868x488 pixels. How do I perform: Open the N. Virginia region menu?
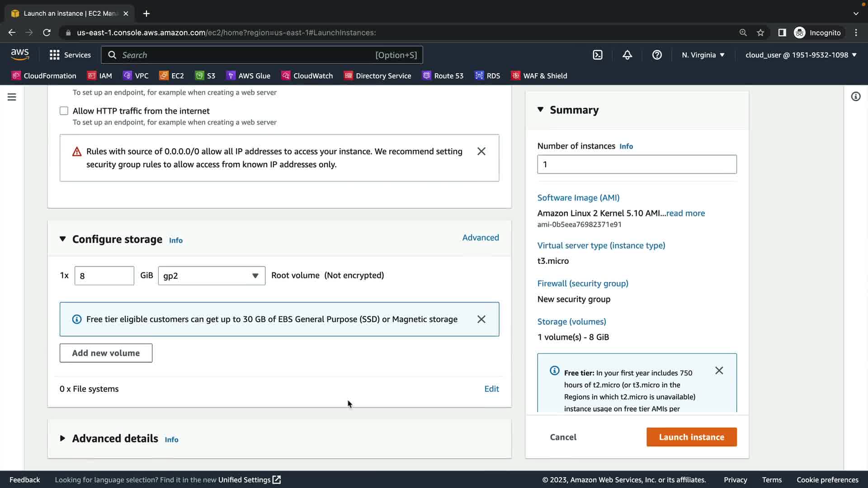703,55
